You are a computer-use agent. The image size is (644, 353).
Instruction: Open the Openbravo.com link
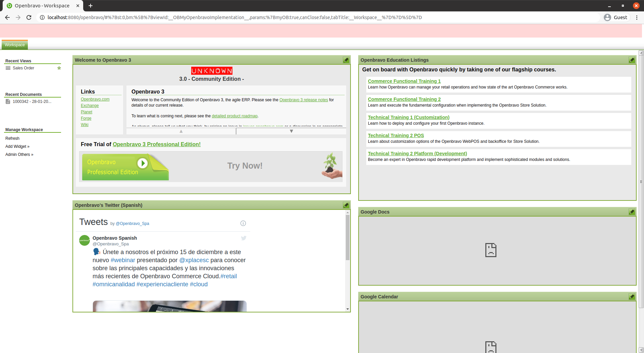(x=95, y=99)
